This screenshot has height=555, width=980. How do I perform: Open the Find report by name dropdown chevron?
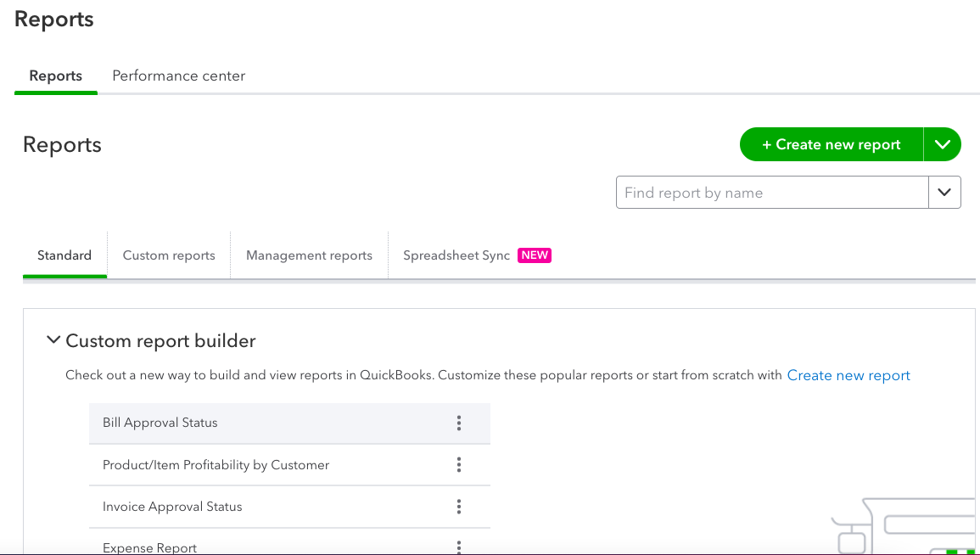point(944,193)
